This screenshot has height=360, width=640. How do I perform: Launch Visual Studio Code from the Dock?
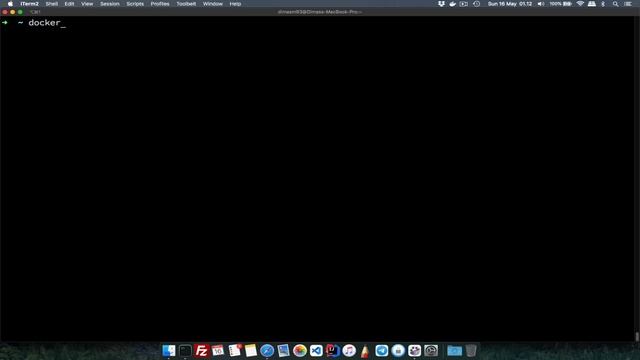[x=316, y=350]
